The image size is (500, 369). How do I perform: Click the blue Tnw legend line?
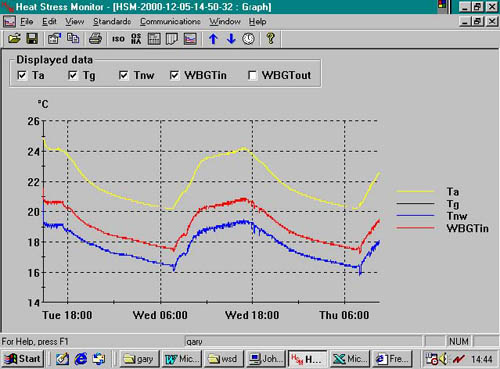pos(415,216)
